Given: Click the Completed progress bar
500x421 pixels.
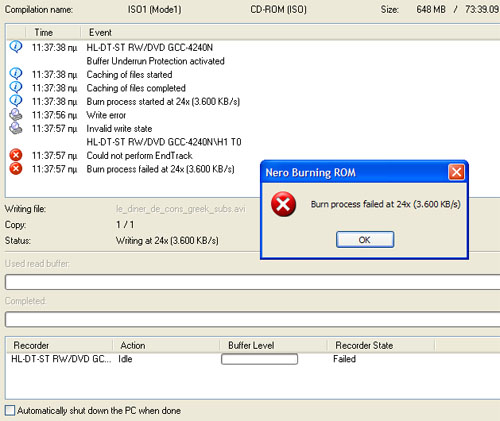Looking at the screenshot, I should tap(253, 320).
